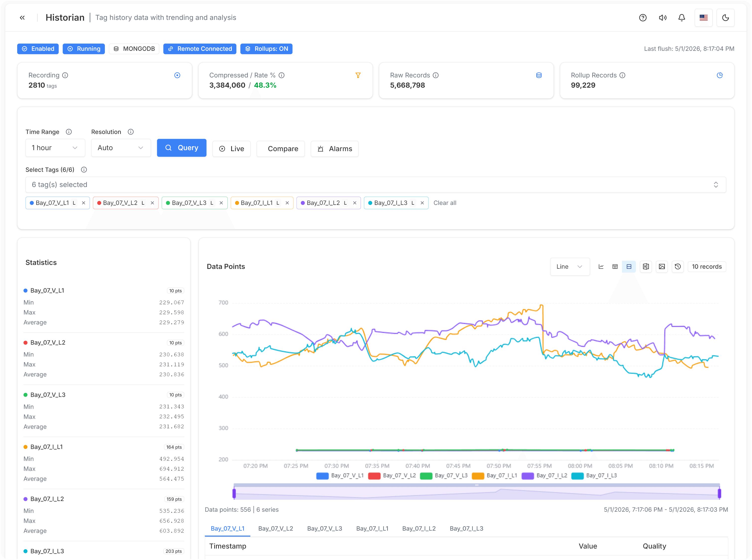Screen dimensions: 752x560
Task: Click the Recording info icon
Action: tap(65, 75)
